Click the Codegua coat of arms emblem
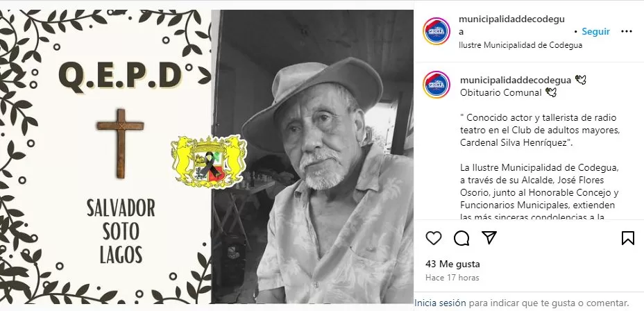This screenshot has width=644, height=311. tap(209, 161)
